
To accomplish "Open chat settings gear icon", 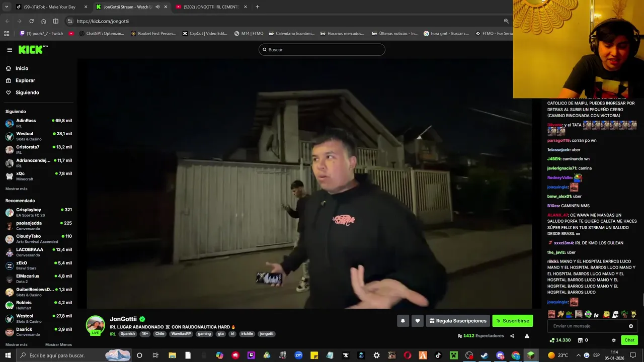I will pos(614,340).
